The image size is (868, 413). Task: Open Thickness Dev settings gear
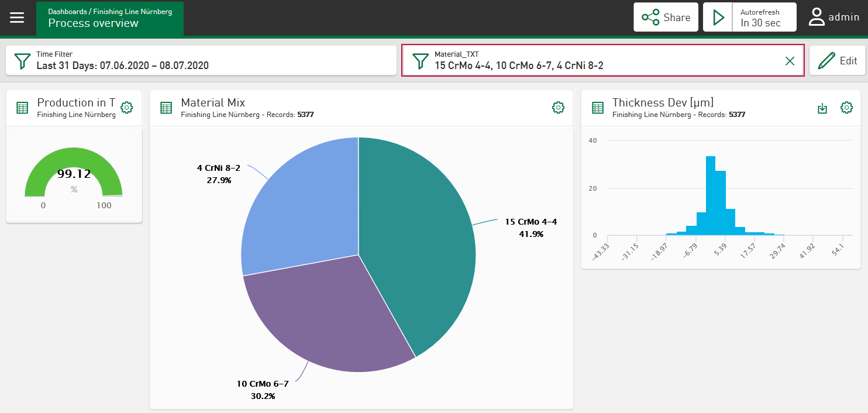[846, 108]
